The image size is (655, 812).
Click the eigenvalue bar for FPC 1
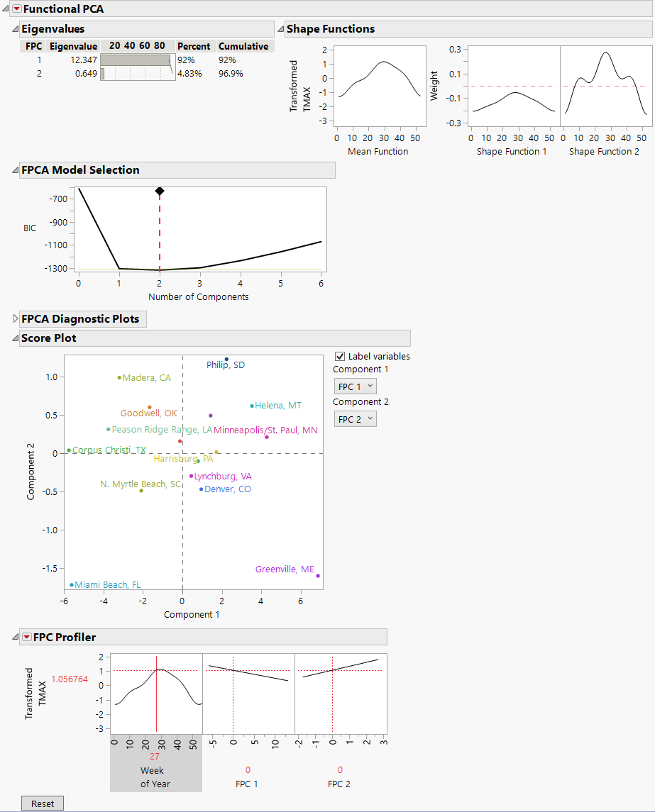pos(135,60)
